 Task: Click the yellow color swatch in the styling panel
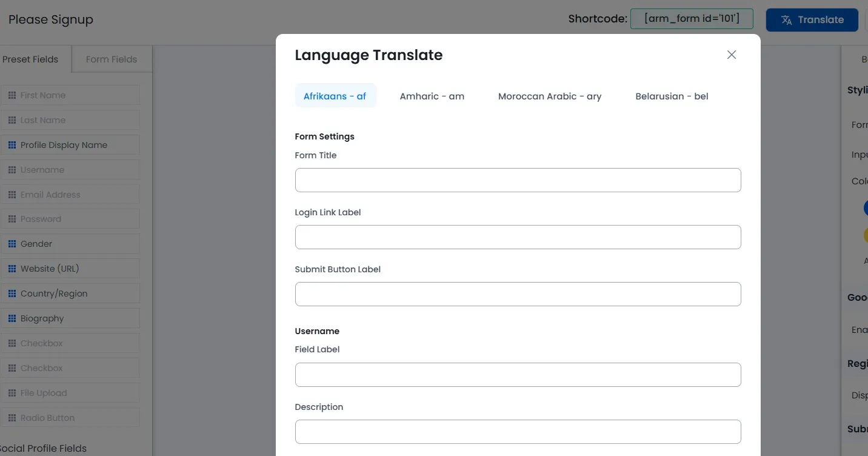click(866, 235)
